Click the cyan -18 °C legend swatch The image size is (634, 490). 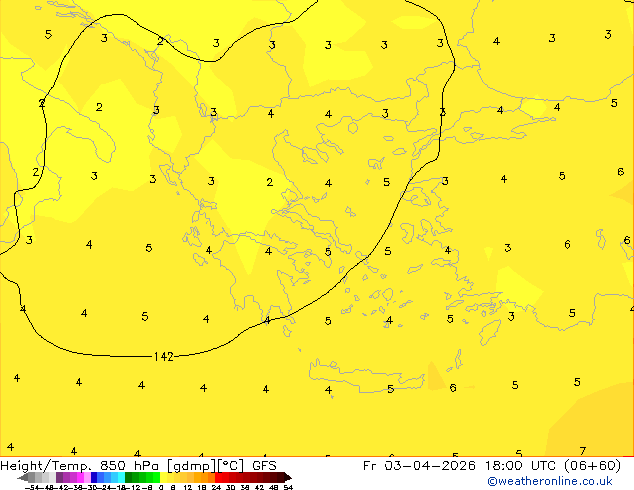[121, 477]
